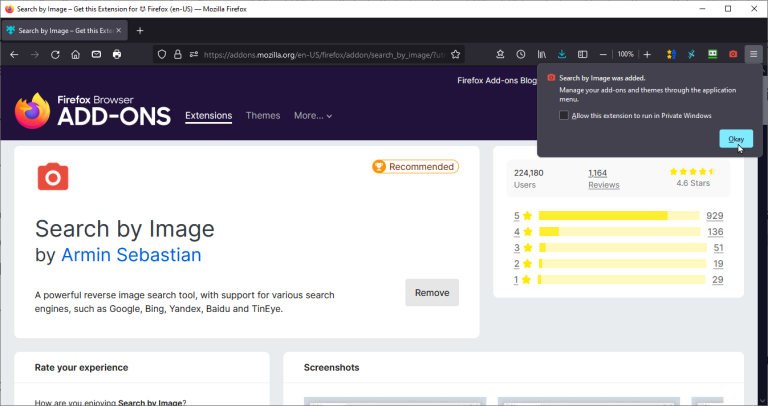Toggle the sidebar view icon

click(583, 54)
